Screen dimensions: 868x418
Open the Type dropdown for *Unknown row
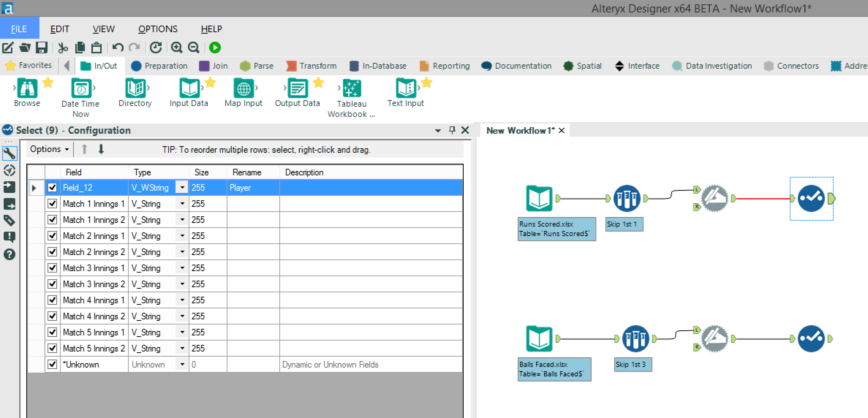(182, 364)
